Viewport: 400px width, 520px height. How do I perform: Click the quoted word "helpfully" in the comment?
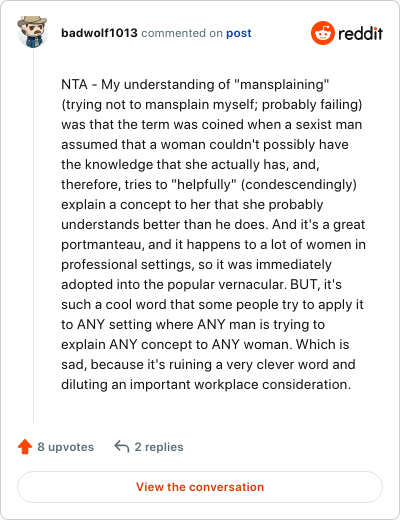click(x=204, y=185)
